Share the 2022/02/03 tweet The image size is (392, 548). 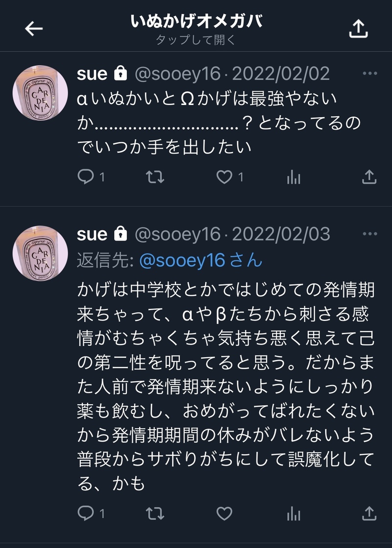point(369,513)
